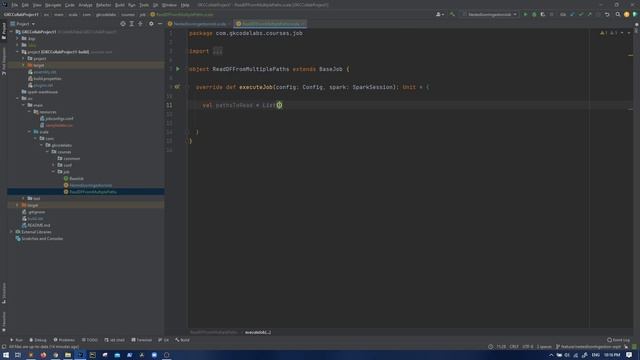The height and width of the screenshot is (360, 640).
Task: Click the undo/rollback arrow icon in the toolbar
Action: 607,14
